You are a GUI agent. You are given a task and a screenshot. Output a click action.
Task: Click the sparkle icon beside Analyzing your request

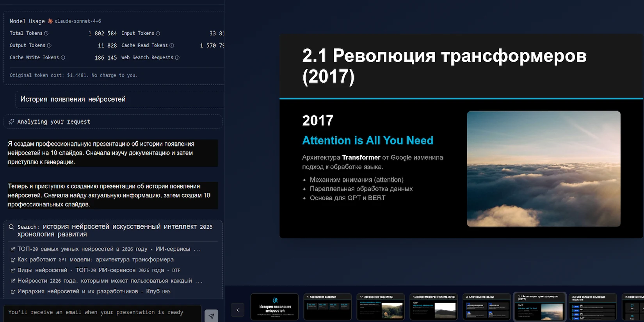[11, 122]
